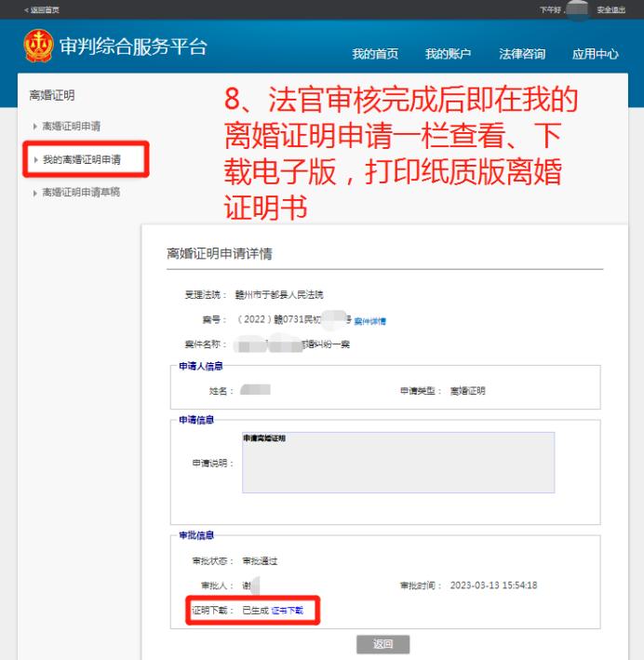Click the 审批通过 status text
This screenshot has height=660, width=644.
(260, 560)
